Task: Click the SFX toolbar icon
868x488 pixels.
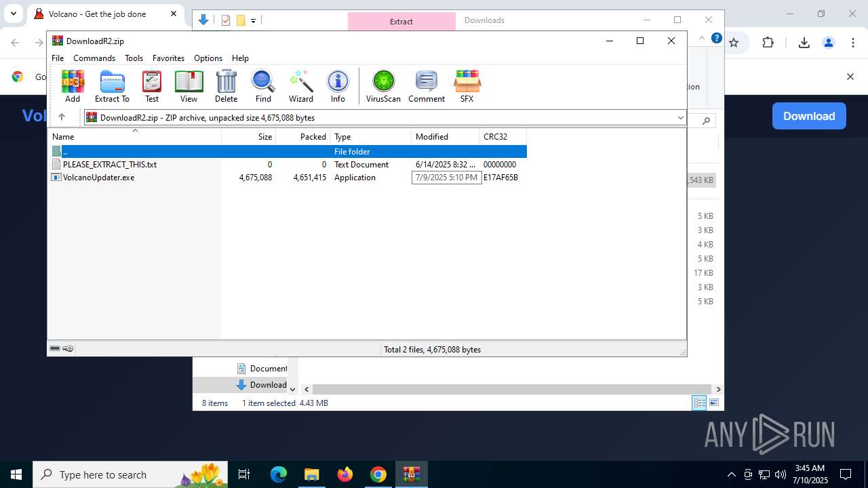Action: [x=467, y=86]
